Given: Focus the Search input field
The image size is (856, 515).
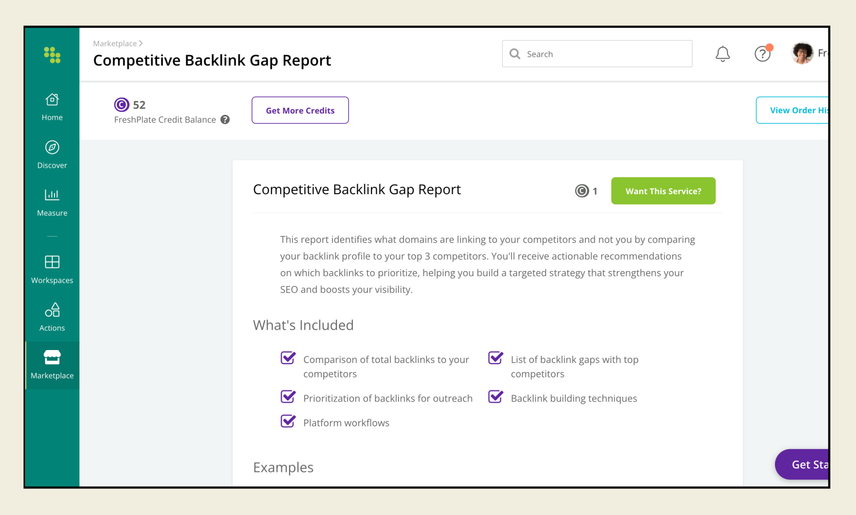Looking at the screenshot, I should coord(597,54).
